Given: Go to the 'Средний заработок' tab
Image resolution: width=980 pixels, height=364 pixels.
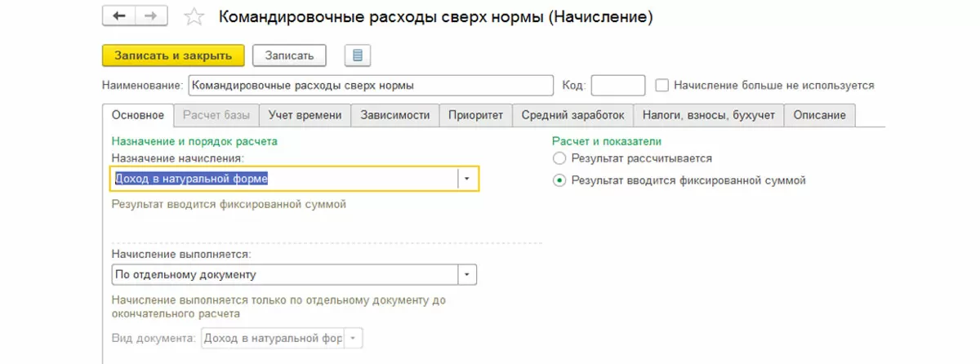Looking at the screenshot, I should click(x=572, y=115).
